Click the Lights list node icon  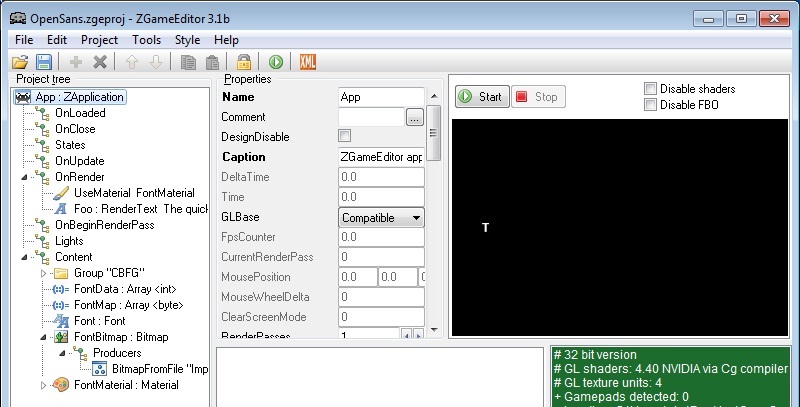[x=42, y=241]
